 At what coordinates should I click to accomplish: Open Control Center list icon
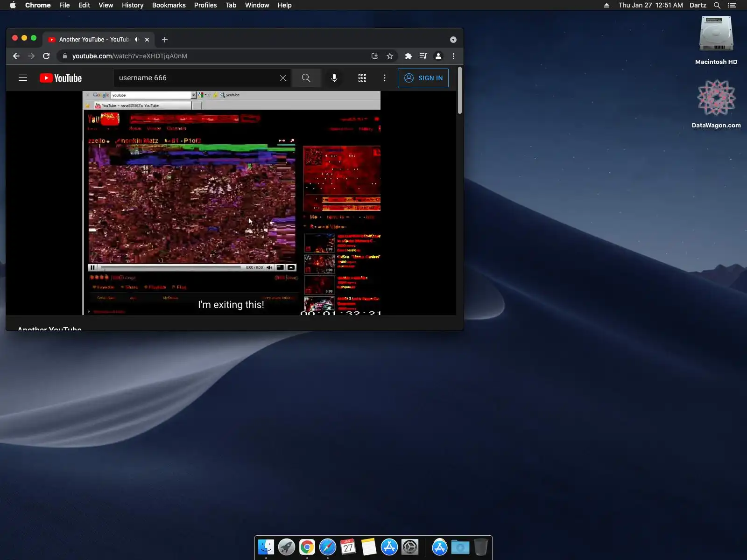click(x=732, y=5)
